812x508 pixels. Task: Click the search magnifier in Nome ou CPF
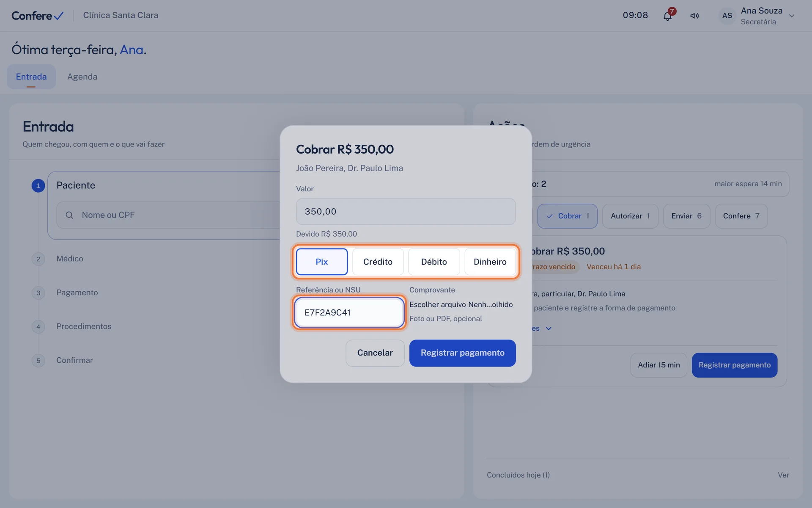click(69, 215)
